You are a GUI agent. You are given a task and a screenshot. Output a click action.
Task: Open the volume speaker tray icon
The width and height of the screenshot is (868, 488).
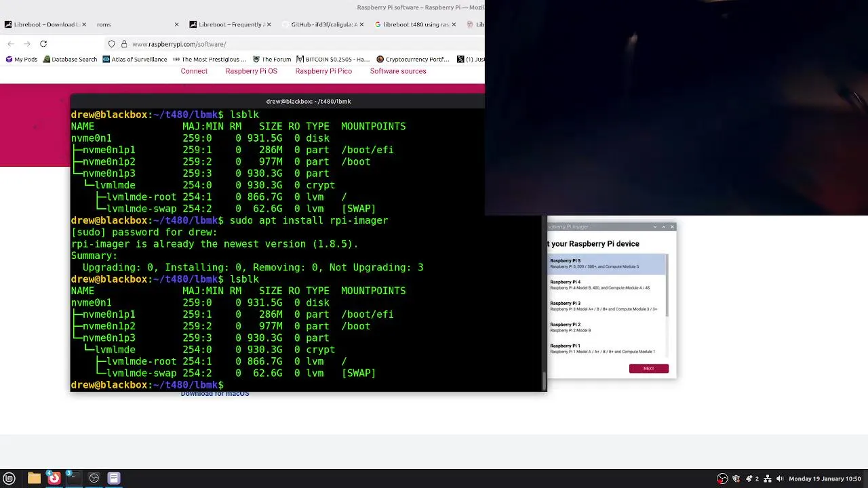click(780, 479)
